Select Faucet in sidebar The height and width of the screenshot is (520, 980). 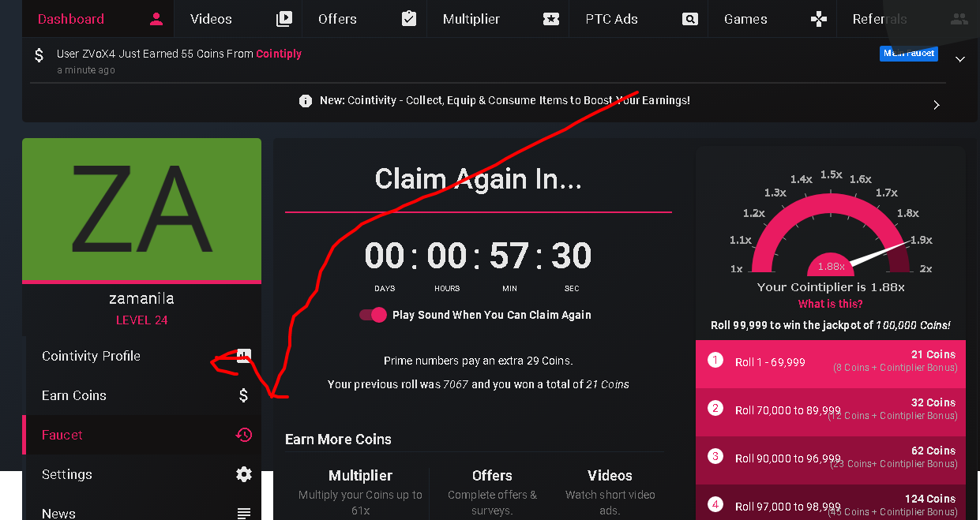141,435
